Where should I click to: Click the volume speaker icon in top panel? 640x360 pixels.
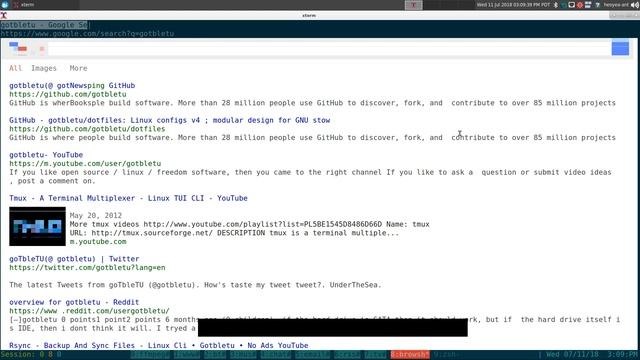635,5
